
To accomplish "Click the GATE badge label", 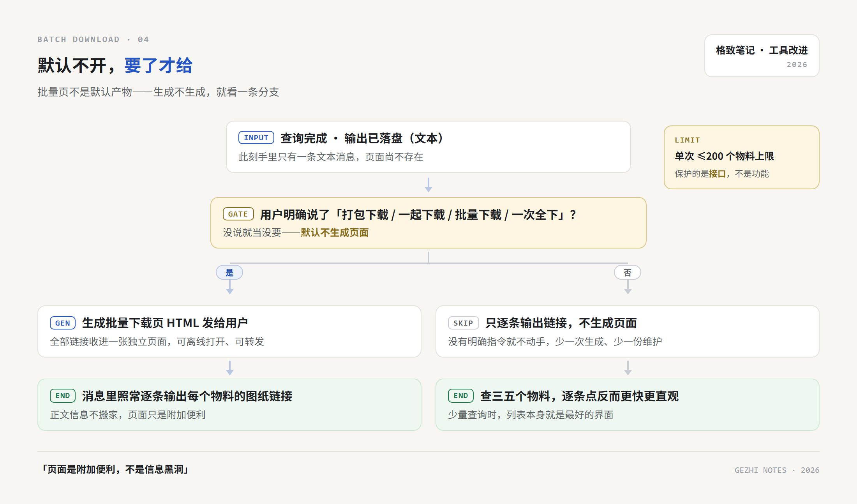I will coord(238,214).
